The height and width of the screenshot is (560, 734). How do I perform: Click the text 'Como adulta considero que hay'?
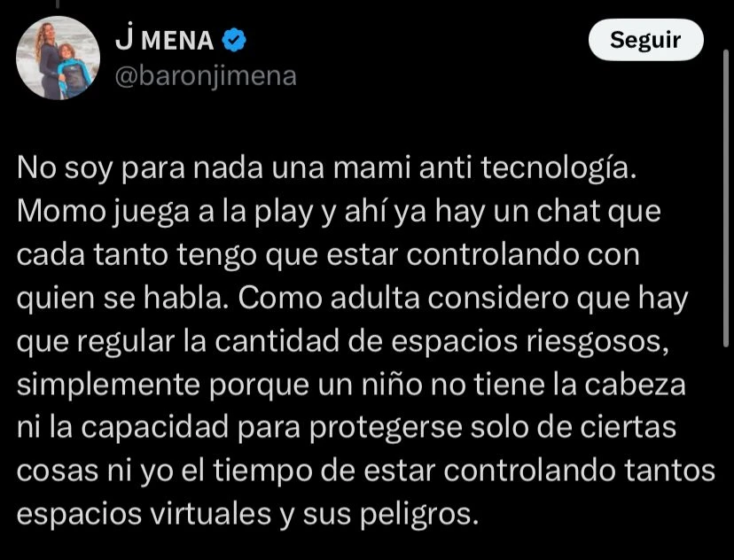point(464,299)
